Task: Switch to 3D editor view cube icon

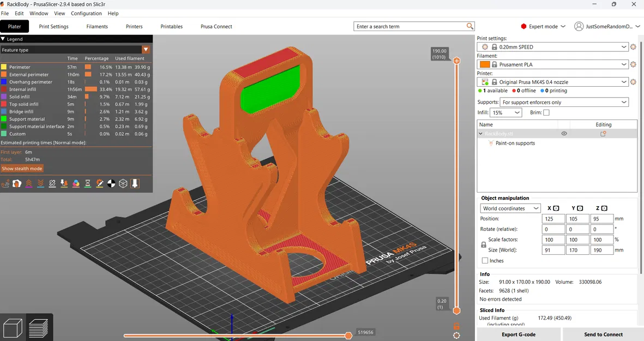Action: coord(13,328)
